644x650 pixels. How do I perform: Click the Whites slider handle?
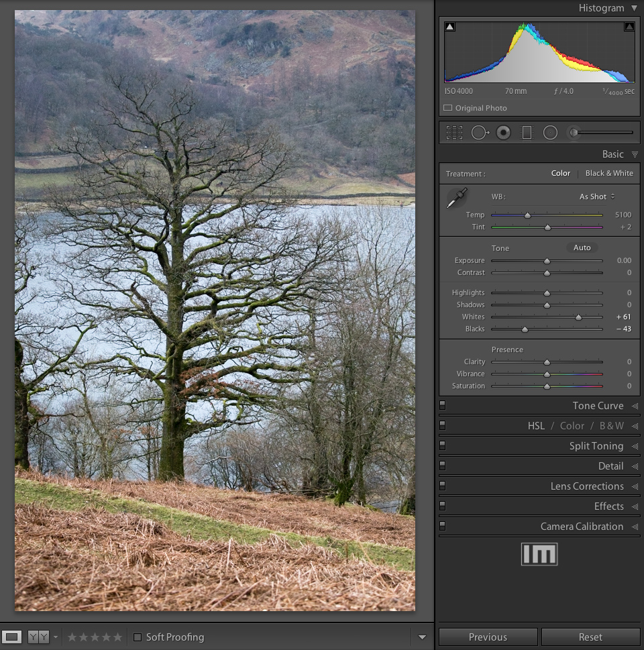[578, 317]
